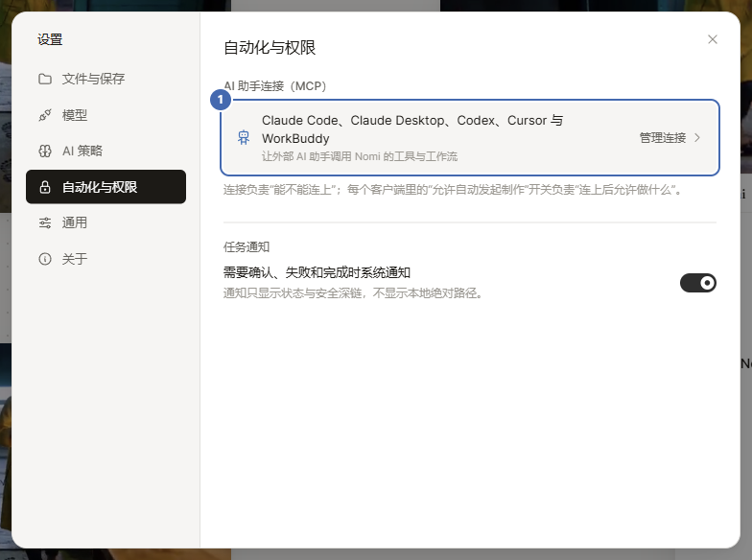Click the 需要确认、失败和完成时系统通知 label
The height and width of the screenshot is (560, 752).
click(x=317, y=272)
